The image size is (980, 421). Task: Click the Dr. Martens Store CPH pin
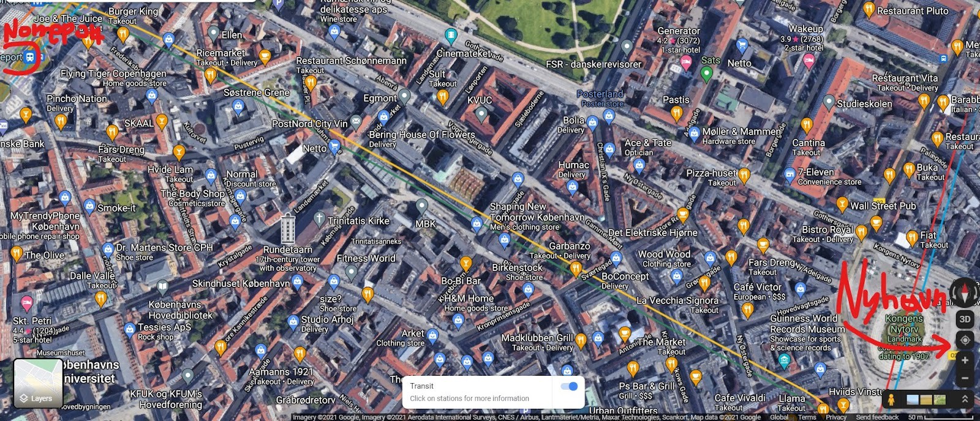[x=108, y=249]
